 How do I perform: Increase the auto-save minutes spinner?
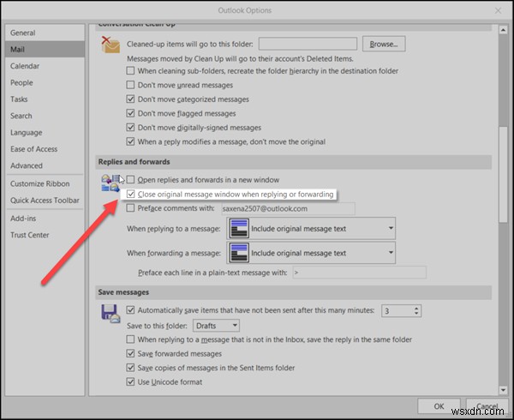[416, 309]
